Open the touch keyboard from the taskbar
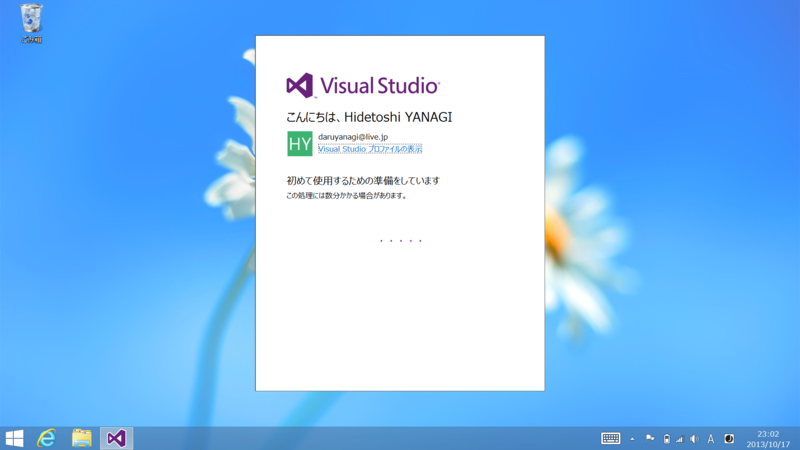The width and height of the screenshot is (800, 450). pyautogui.click(x=610, y=438)
